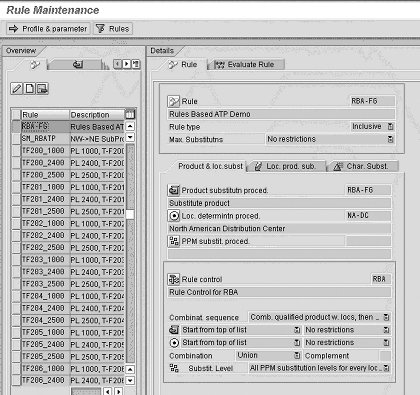Image resolution: width=420 pixels, height=395 pixels.
Task: Toggle the Complement checkbox
Action: [x=385, y=356]
